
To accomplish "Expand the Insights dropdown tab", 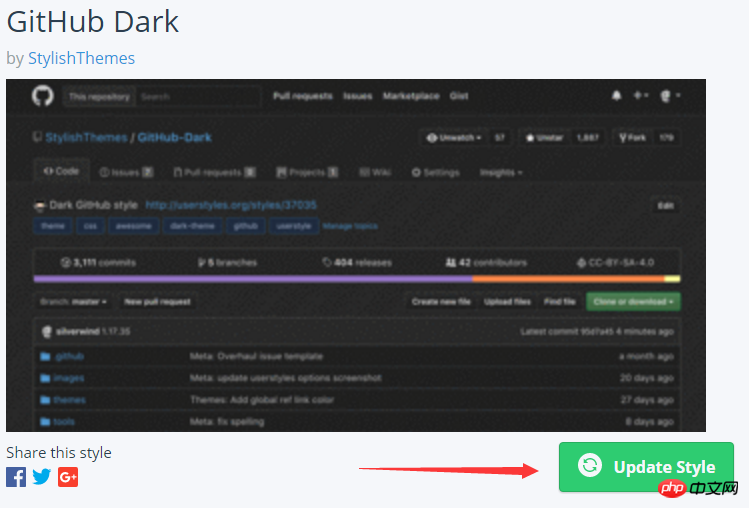I will pos(501,172).
